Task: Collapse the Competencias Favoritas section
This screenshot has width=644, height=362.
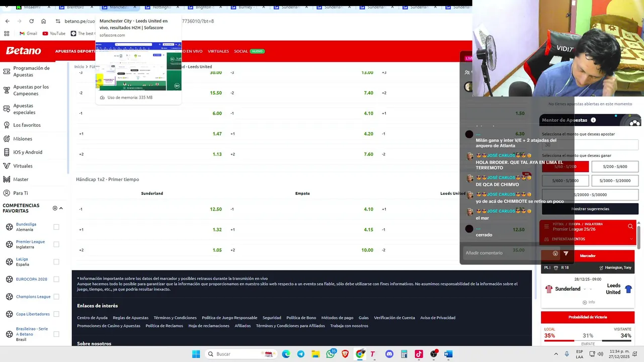Action: tap(61, 208)
